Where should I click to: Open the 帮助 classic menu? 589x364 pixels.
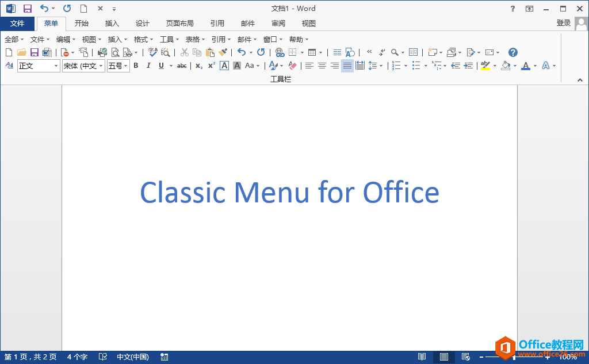click(299, 40)
